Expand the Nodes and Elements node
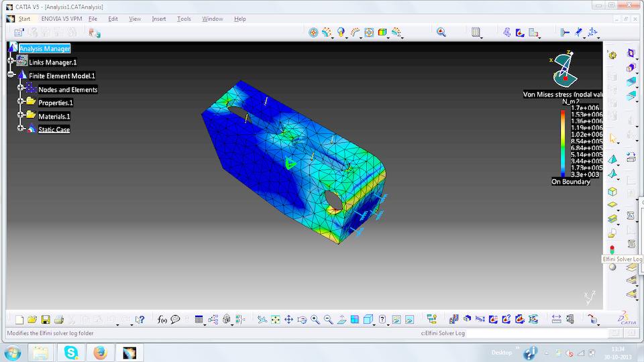644x362 pixels. pyautogui.click(x=20, y=88)
